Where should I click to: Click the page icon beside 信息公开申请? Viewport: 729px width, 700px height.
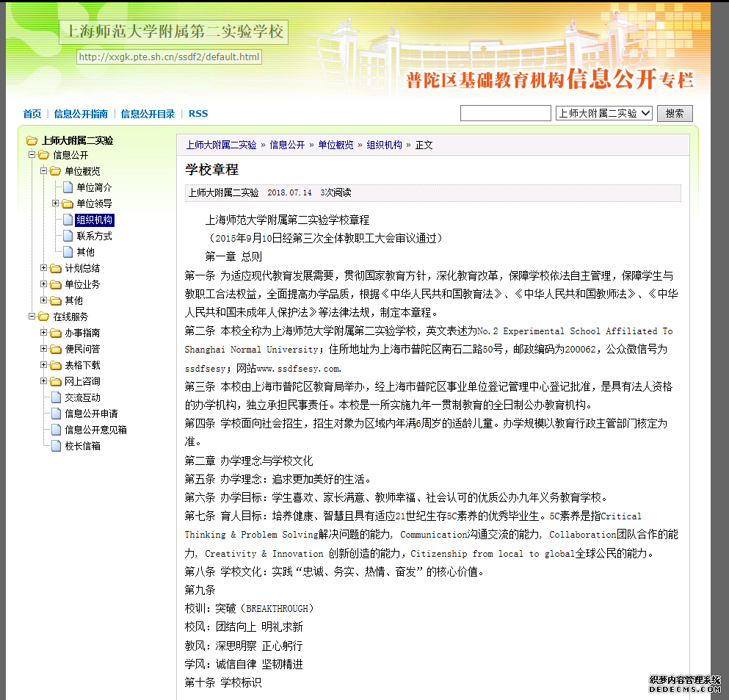coord(56,414)
